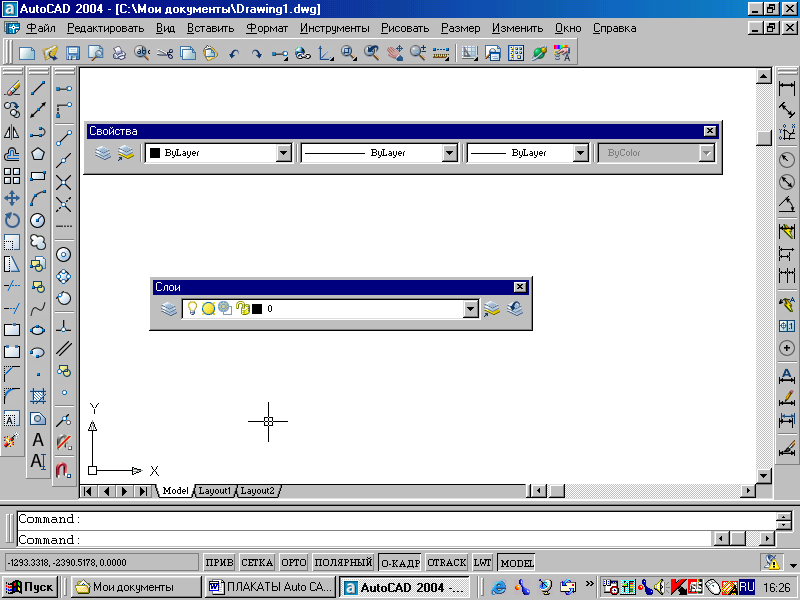Select the Mirror tool

12,132
